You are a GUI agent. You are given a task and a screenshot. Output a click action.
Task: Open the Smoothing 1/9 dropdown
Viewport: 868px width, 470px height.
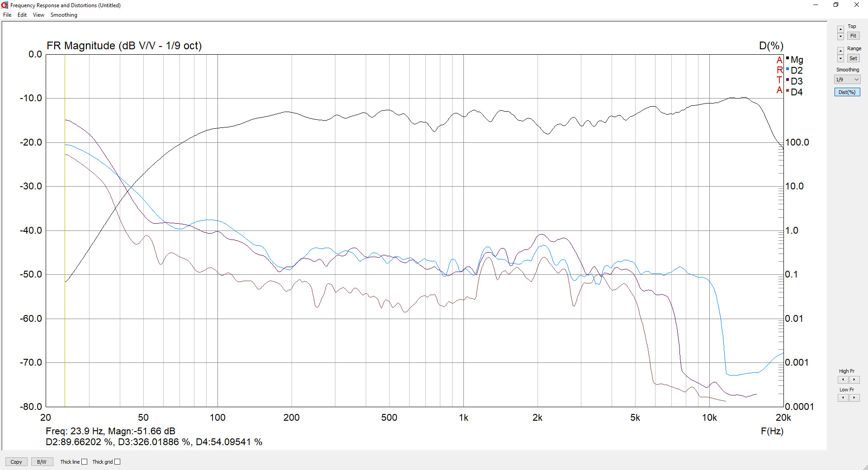coord(847,80)
